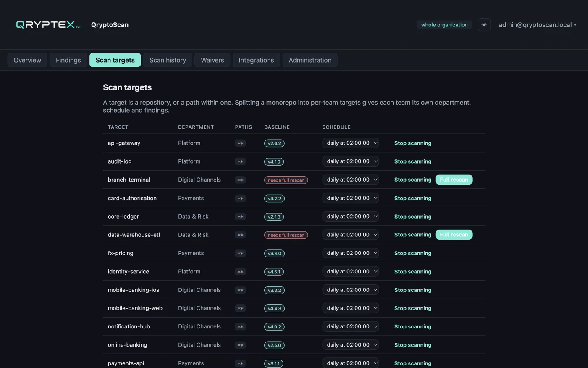
Task: Click the ** paths chip for online-banking
Action: click(240, 345)
